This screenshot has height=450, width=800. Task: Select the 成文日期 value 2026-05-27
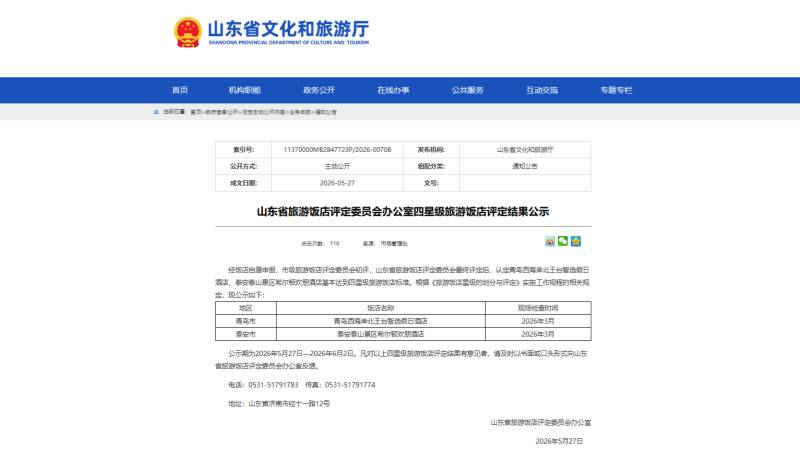337,183
